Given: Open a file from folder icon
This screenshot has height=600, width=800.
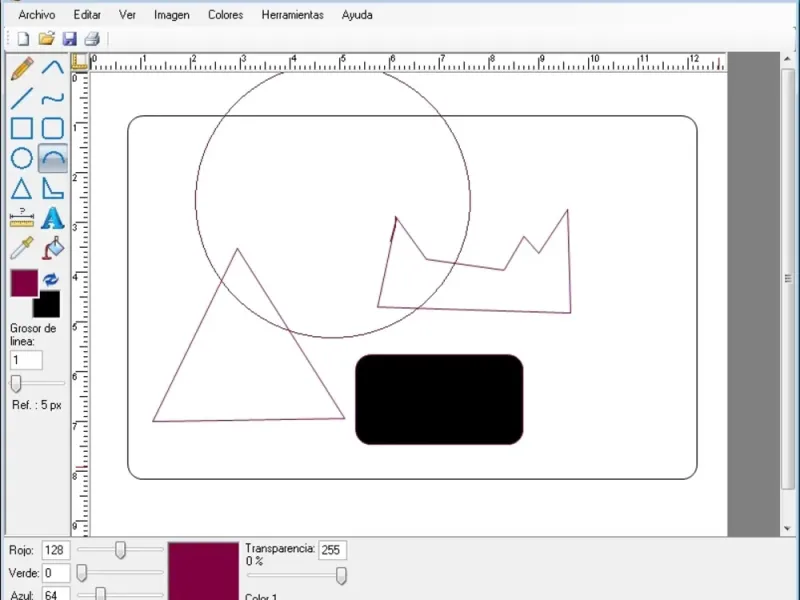Looking at the screenshot, I should 46,39.
